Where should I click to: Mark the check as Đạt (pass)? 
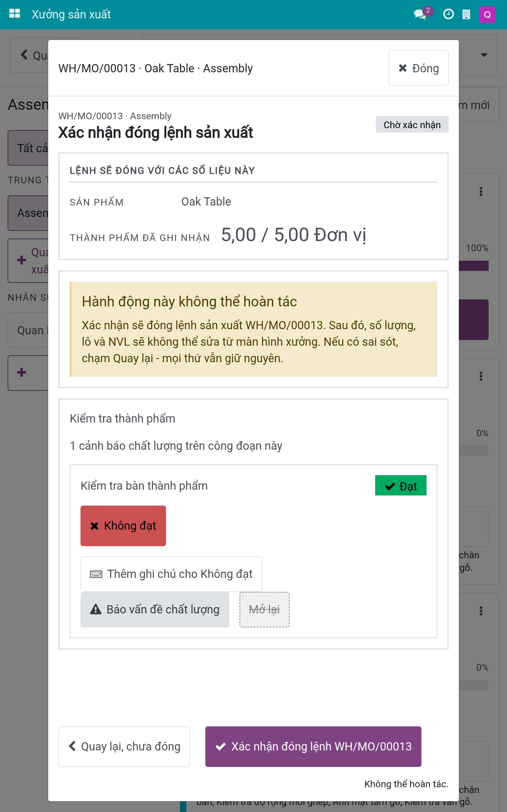click(401, 486)
